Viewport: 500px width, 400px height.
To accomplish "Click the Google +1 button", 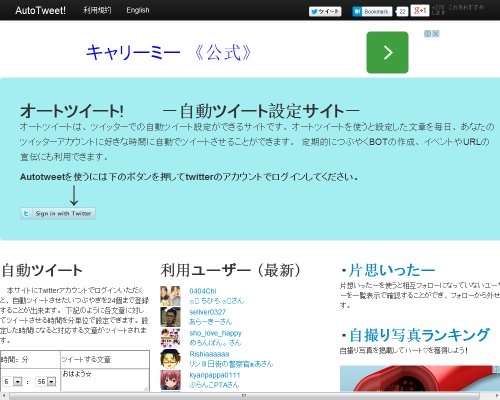I will coord(420,11).
